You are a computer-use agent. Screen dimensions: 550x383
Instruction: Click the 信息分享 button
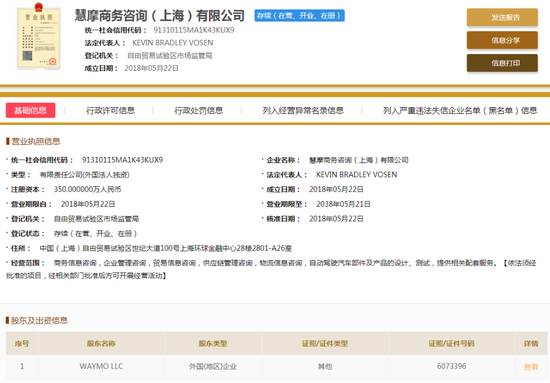click(x=502, y=40)
